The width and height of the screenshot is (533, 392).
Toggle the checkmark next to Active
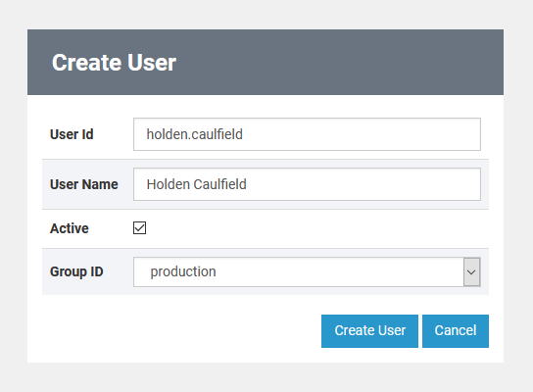(139, 227)
